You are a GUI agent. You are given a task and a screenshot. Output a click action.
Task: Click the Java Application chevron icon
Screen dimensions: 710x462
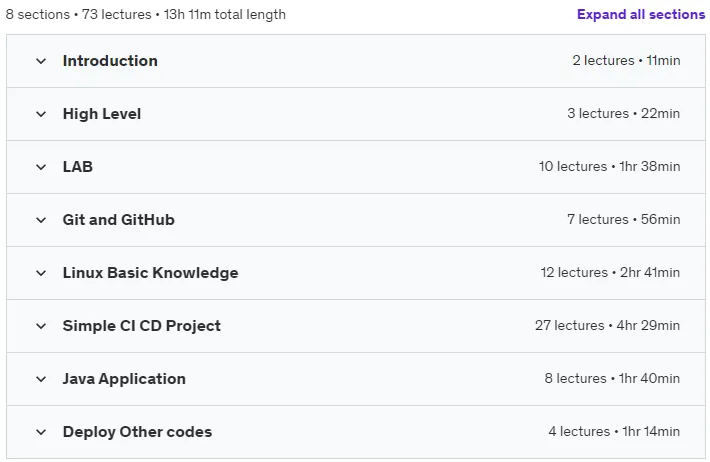pos(41,379)
